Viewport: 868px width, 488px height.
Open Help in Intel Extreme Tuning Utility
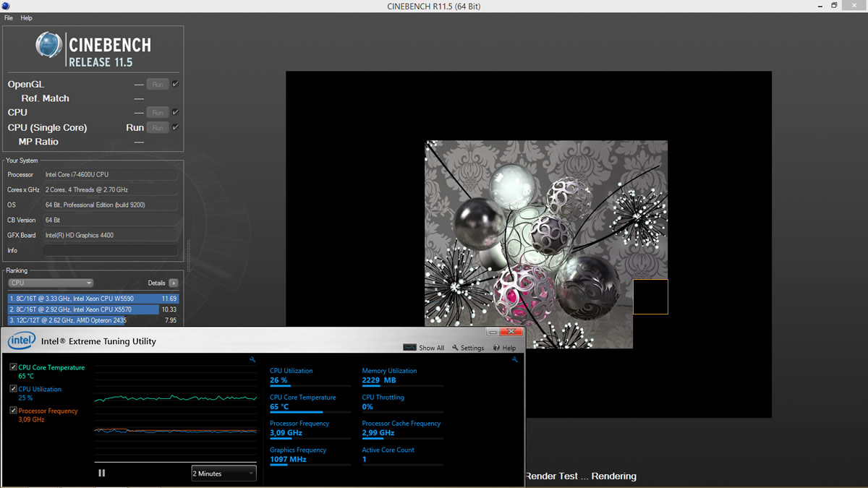coord(505,348)
